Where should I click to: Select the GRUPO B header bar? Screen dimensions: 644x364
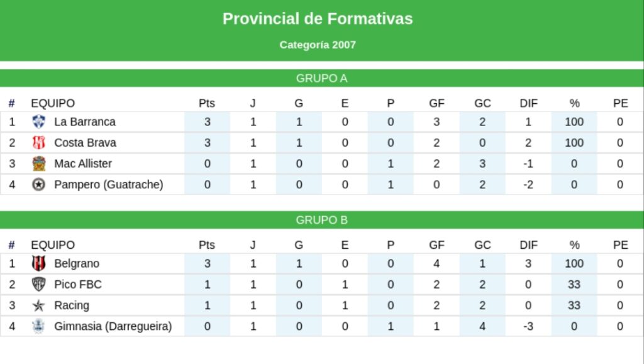(322, 220)
